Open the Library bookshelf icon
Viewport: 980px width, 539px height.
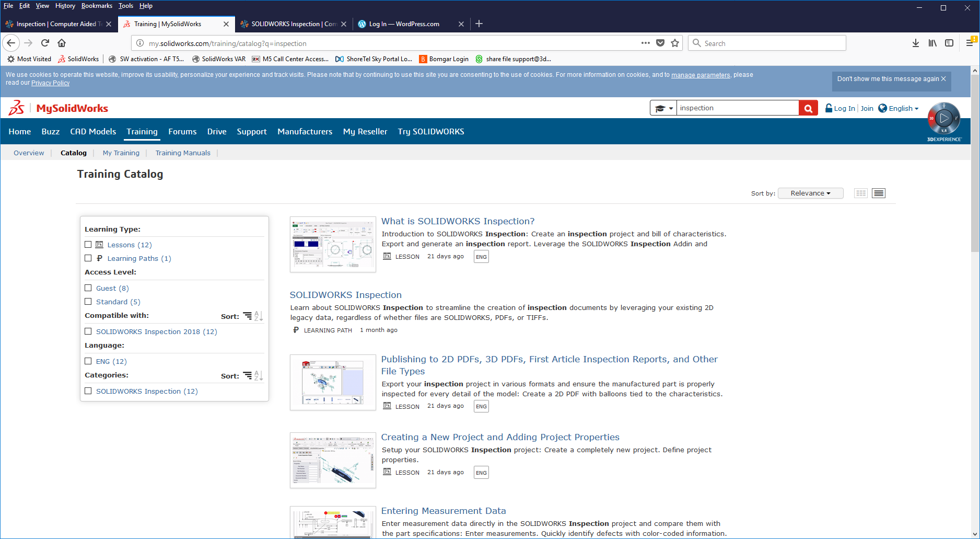(x=932, y=43)
